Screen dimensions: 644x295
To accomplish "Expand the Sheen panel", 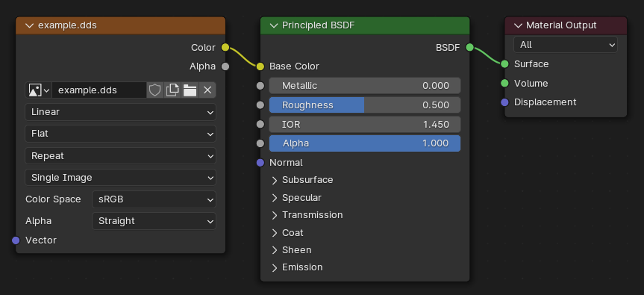I will tap(275, 250).
